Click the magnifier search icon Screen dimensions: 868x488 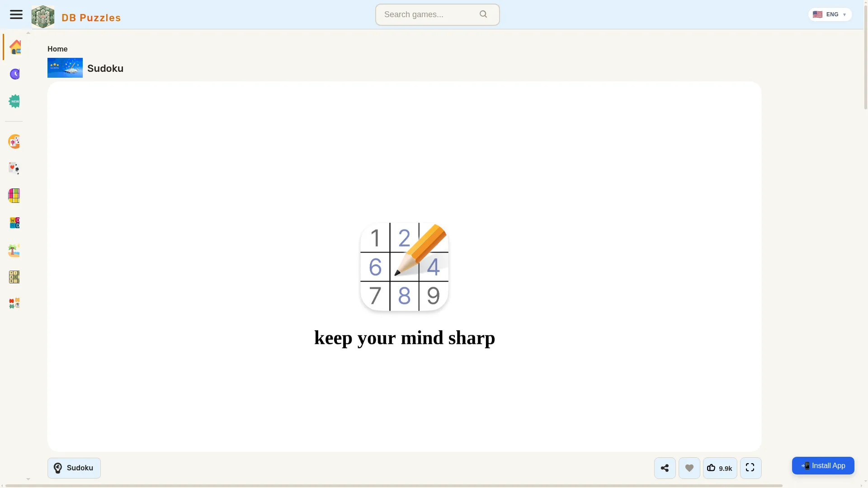pyautogui.click(x=483, y=14)
